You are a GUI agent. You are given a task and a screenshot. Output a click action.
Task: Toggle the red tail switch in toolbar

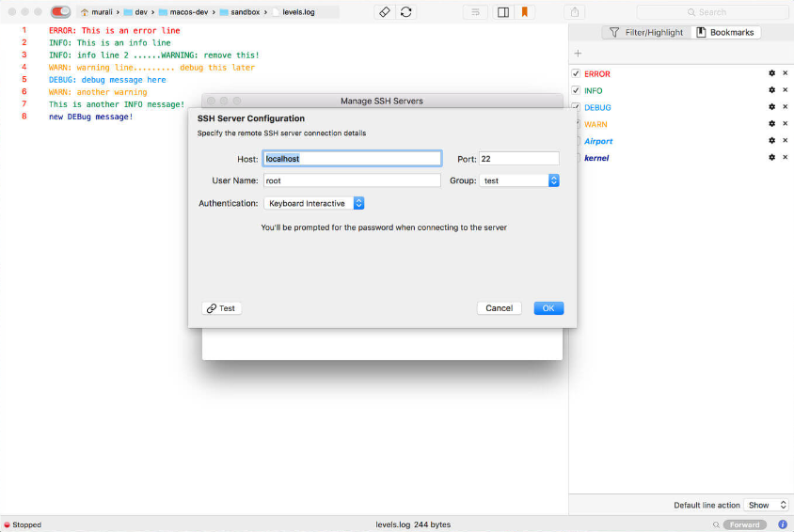tap(60, 12)
